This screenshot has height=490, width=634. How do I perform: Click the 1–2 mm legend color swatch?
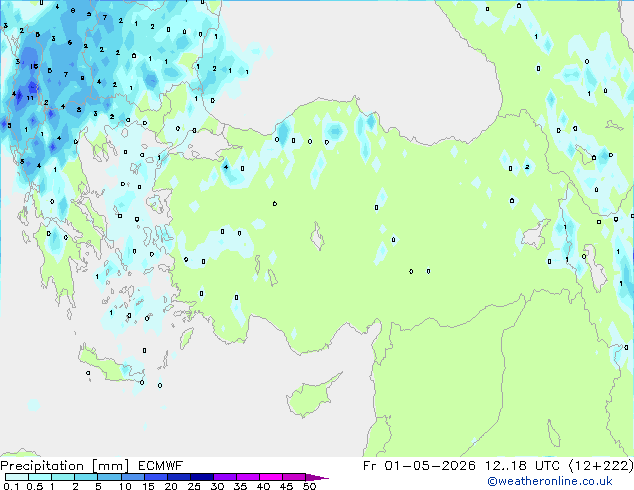point(63,477)
